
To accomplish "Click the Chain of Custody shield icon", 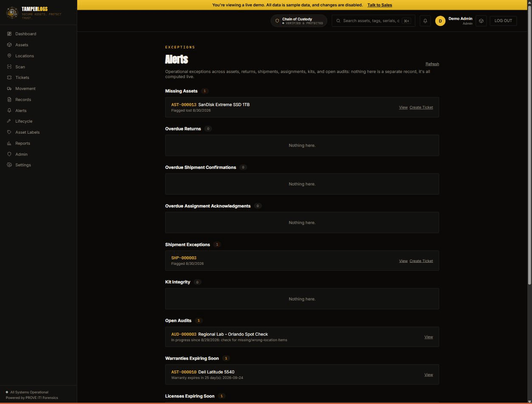I will 277,21.
